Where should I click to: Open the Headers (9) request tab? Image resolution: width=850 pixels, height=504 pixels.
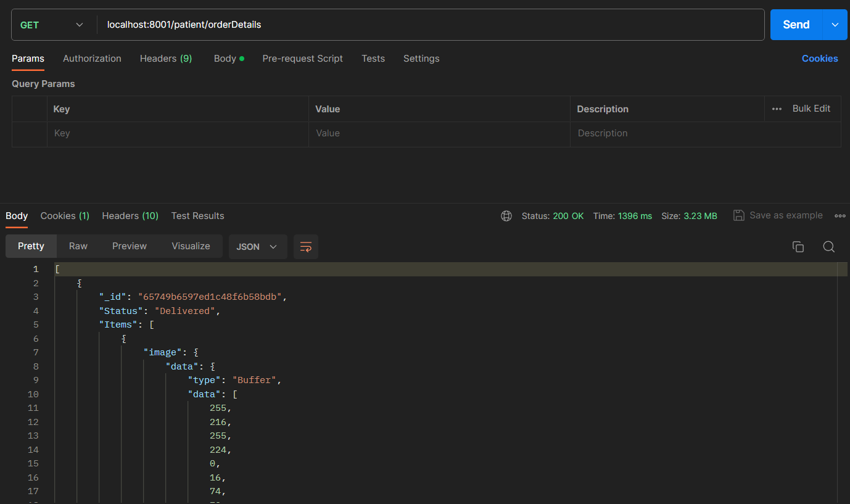click(x=166, y=59)
